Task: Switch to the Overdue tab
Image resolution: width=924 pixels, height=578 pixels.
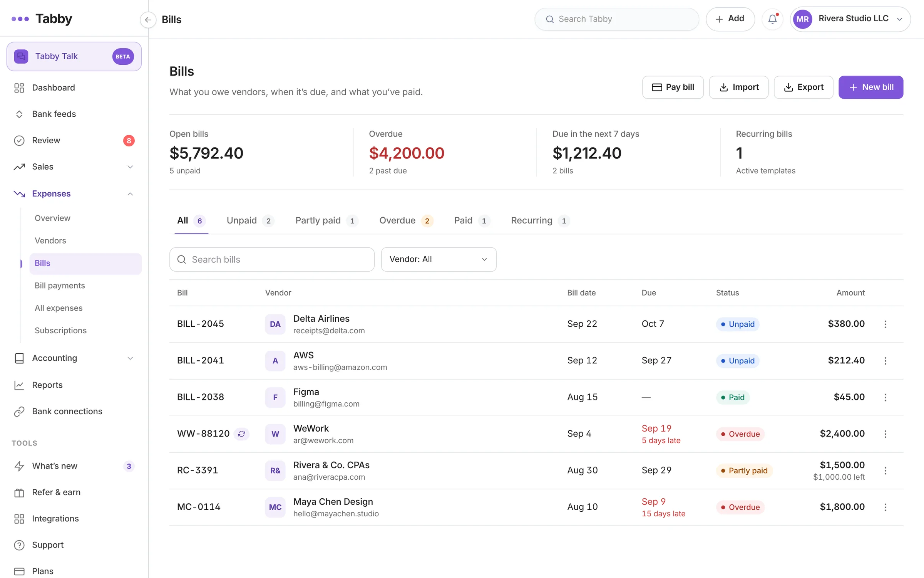Action: 406,220
